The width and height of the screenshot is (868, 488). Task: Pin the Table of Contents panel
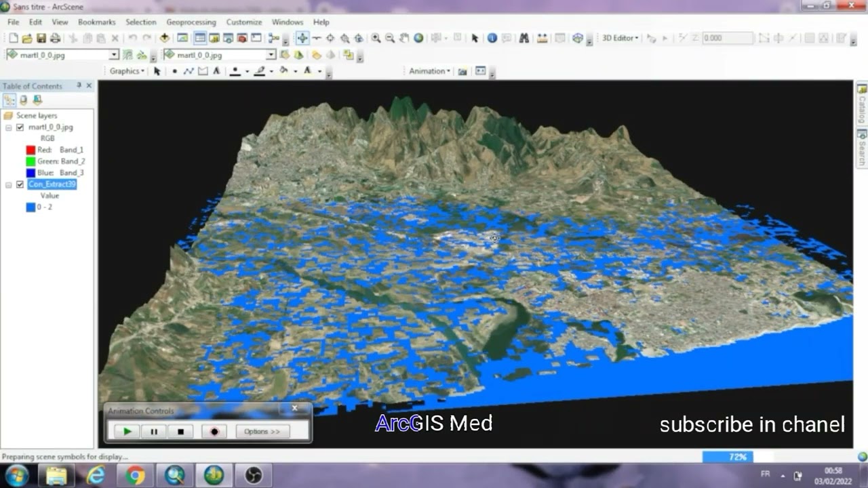click(x=79, y=85)
